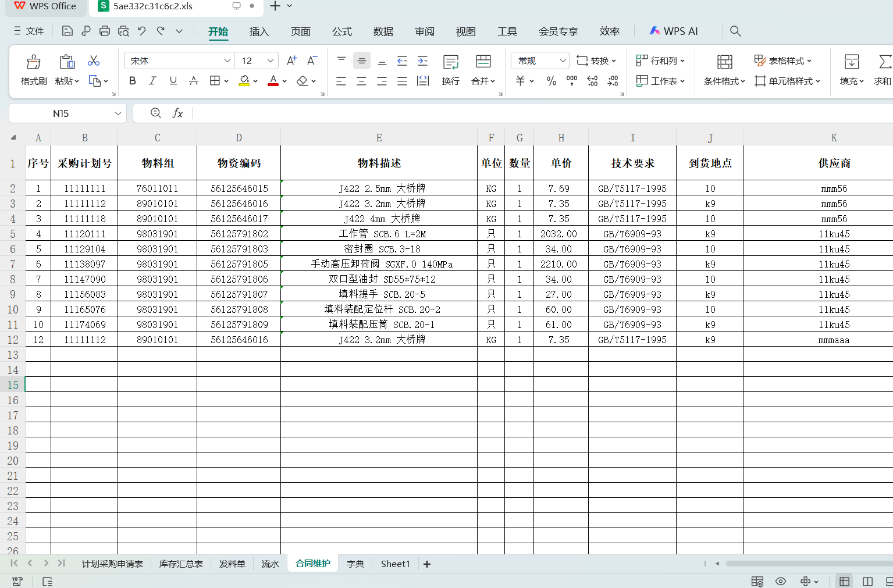
Task: Toggle italic formatting
Action: tap(152, 81)
